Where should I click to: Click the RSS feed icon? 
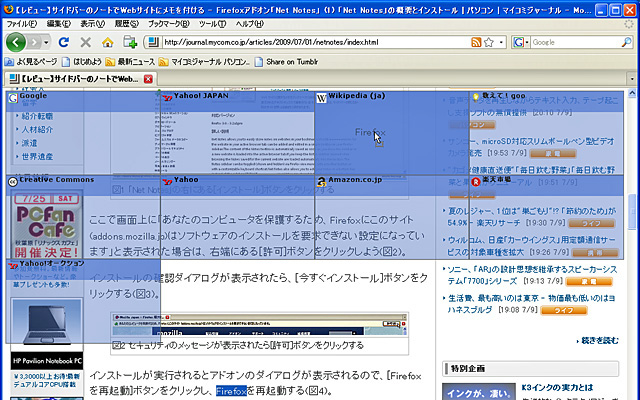point(476,42)
